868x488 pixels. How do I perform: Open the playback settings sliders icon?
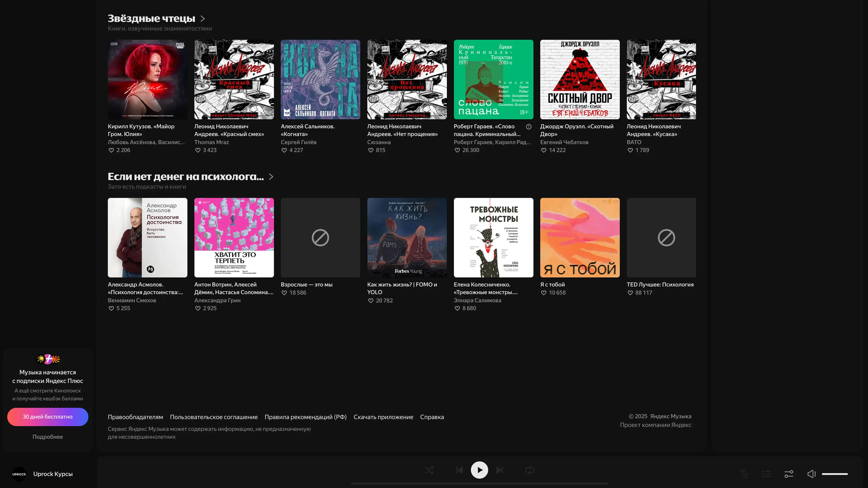pyautogui.click(x=789, y=474)
